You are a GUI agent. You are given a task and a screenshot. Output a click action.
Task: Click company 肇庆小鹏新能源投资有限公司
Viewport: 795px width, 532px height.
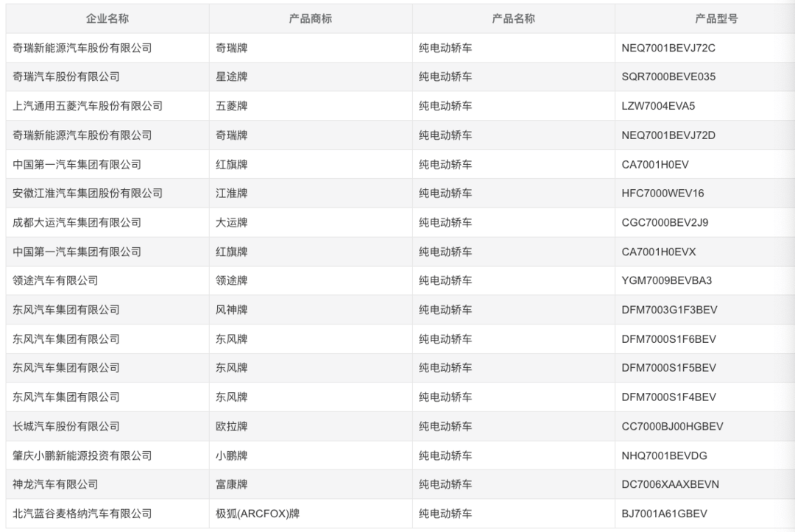[82, 455]
